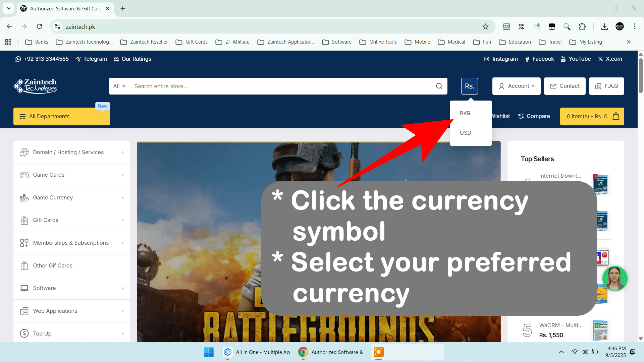Expand the All search category dropdown

119,86
